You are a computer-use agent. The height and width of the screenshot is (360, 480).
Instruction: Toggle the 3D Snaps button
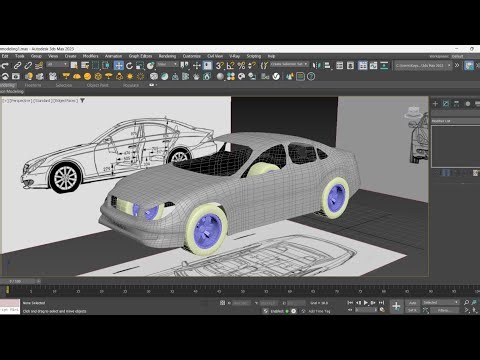[219, 65]
